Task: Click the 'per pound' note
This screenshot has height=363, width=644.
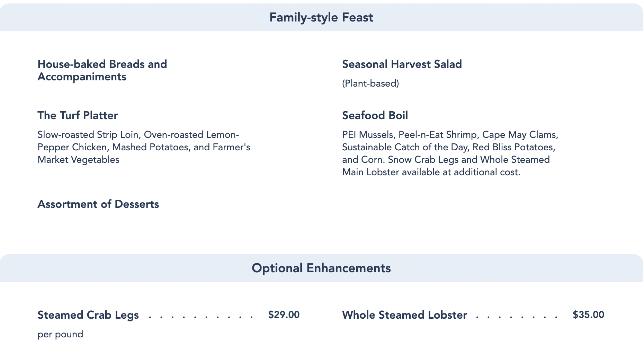Action: [x=60, y=334]
